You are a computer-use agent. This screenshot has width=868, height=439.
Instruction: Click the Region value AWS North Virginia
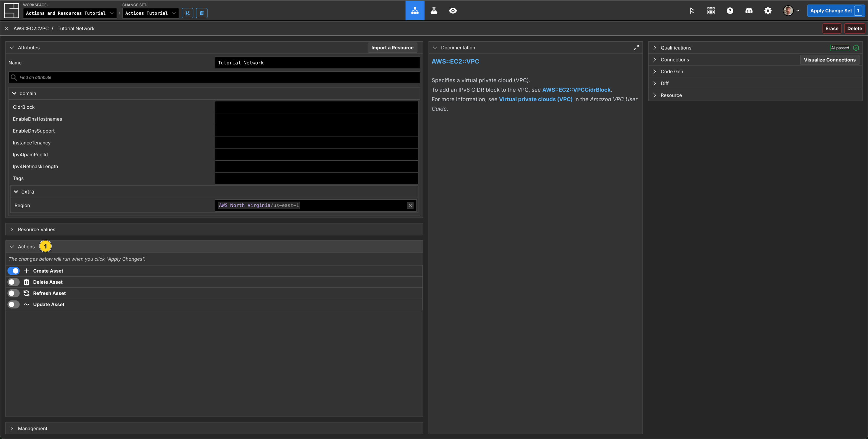coord(259,206)
